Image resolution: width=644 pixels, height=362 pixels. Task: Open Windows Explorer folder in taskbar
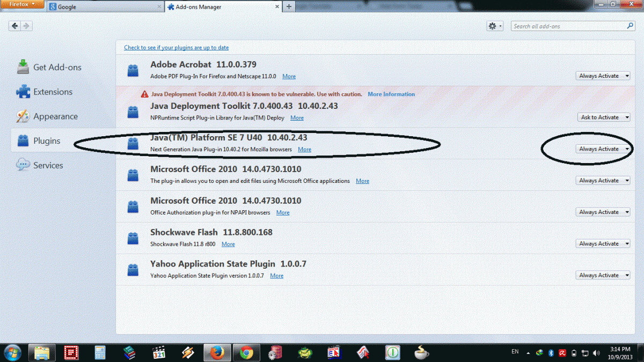42,352
